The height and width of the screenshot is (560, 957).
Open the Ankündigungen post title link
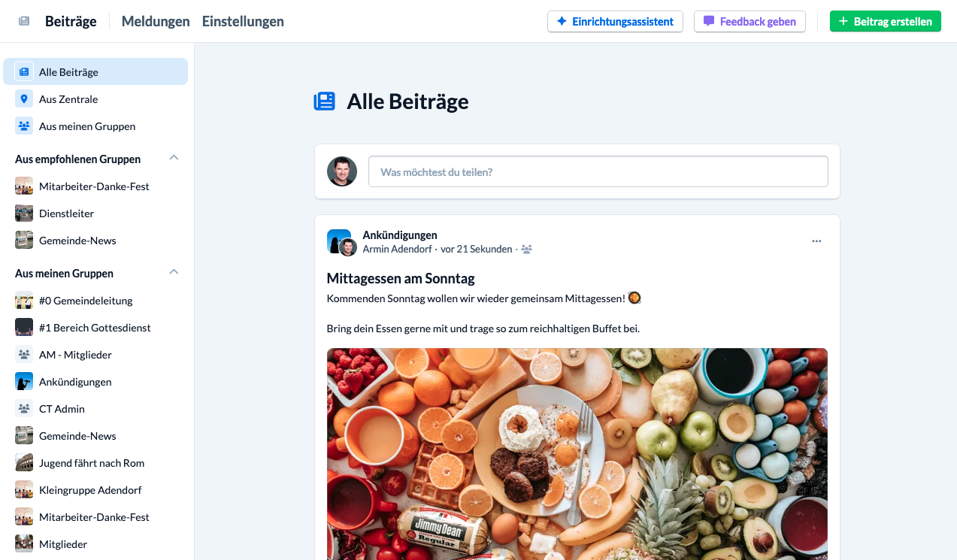point(400,235)
